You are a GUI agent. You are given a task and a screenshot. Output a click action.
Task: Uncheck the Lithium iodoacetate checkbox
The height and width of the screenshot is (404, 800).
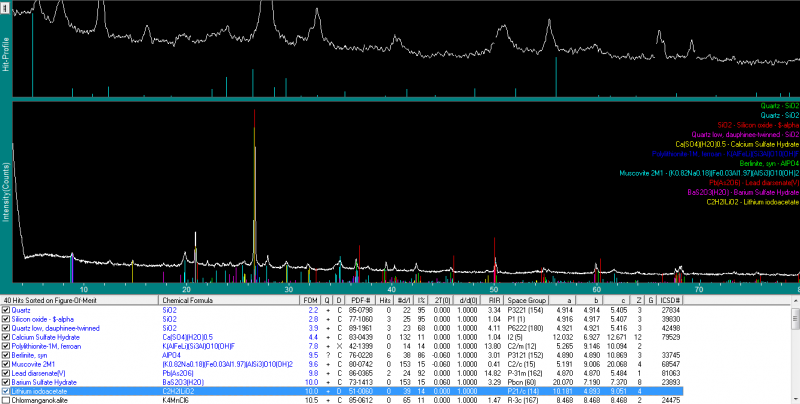click(6, 391)
